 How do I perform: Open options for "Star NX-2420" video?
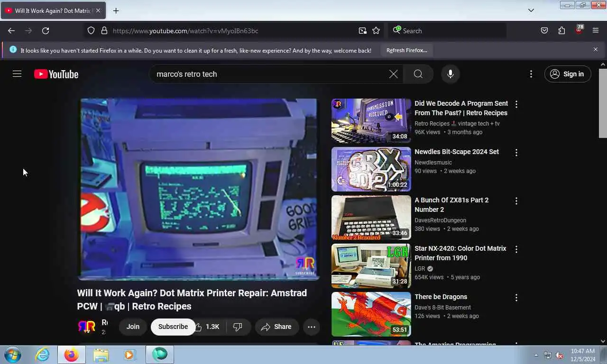[x=516, y=249]
